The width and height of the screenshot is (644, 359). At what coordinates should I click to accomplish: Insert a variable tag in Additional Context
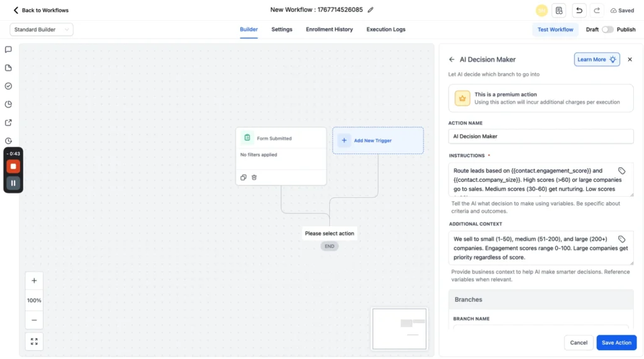[x=621, y=239]
